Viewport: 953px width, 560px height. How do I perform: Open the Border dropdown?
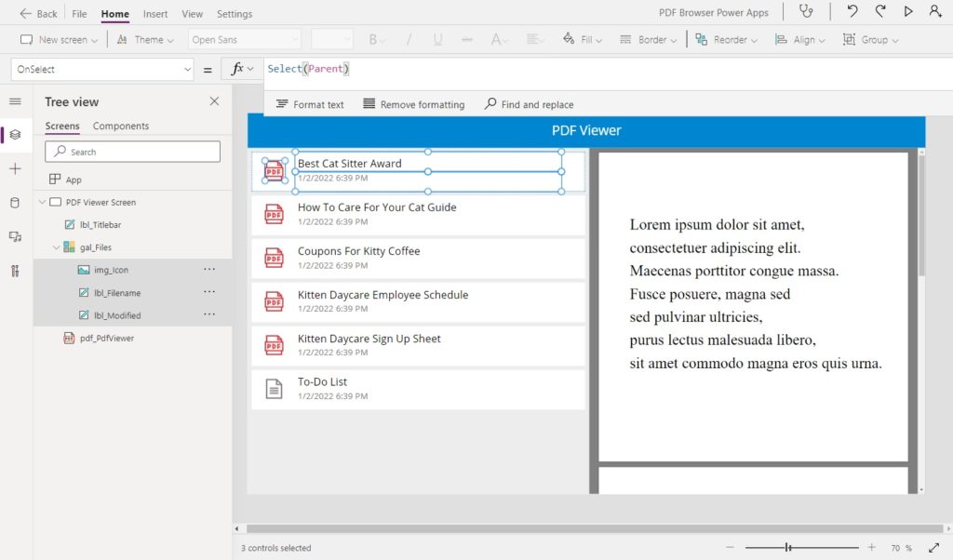[648, 39]
